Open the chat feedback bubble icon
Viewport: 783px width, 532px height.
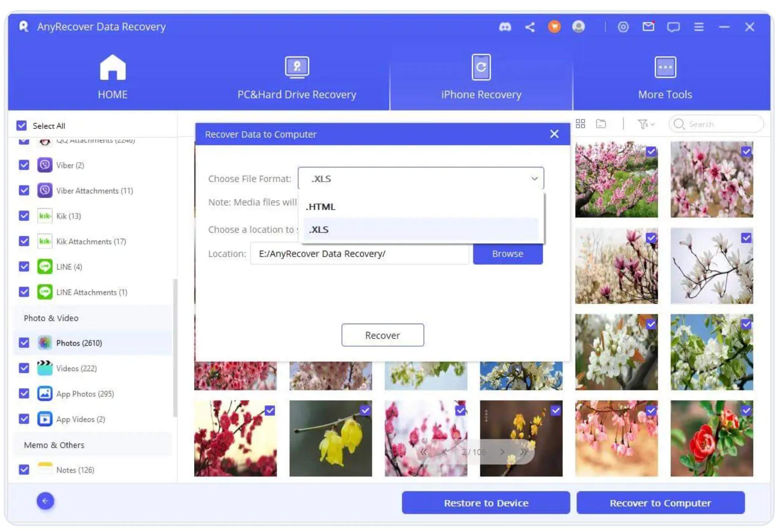click(673, 27)
